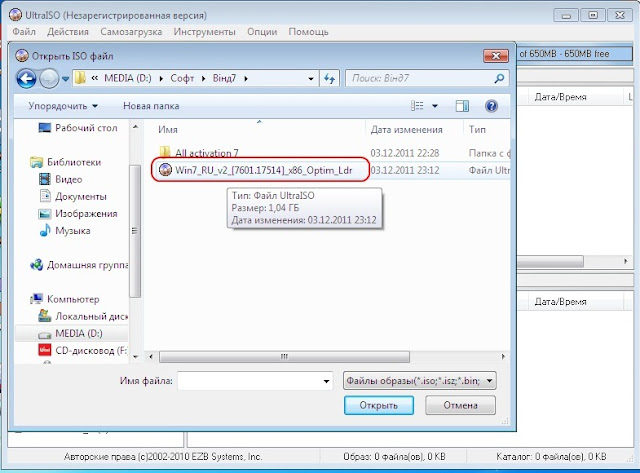Screen dimensions: 640x473
Task: Open the Действия menu in UltraISO
Action: tap(68, 31)
